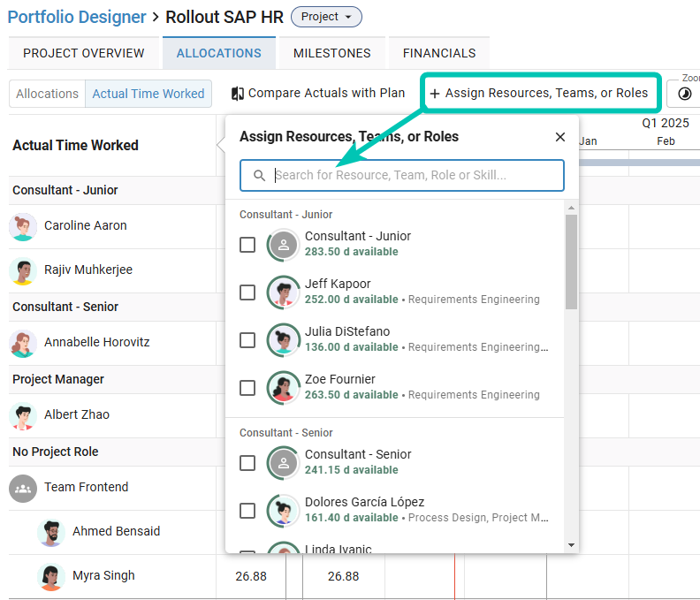700x600 pixels.
Task: Click the popup list scrollbar thumb
Action: [572, 262]
